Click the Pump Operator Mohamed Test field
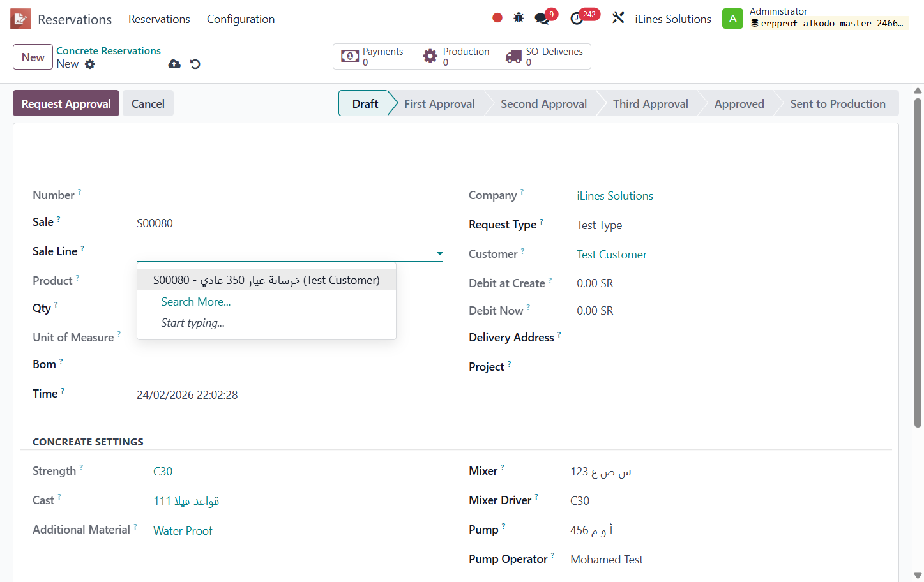 (607, 560)
